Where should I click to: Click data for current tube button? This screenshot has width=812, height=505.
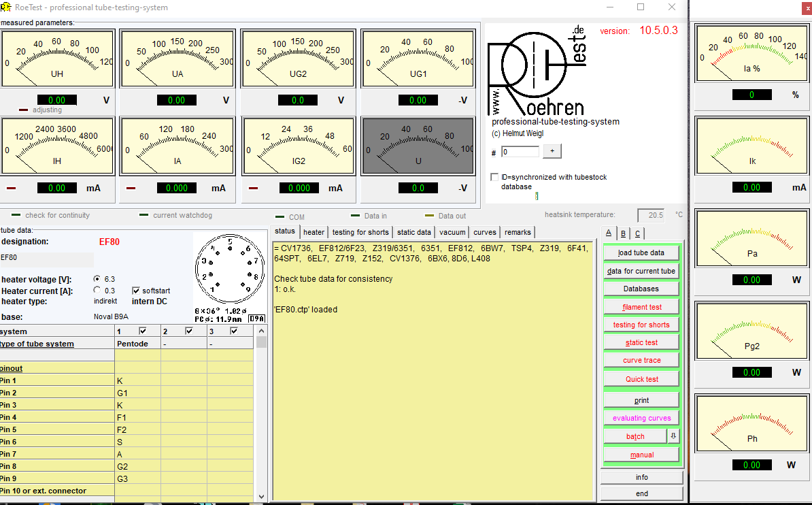(x=641, y=271)
